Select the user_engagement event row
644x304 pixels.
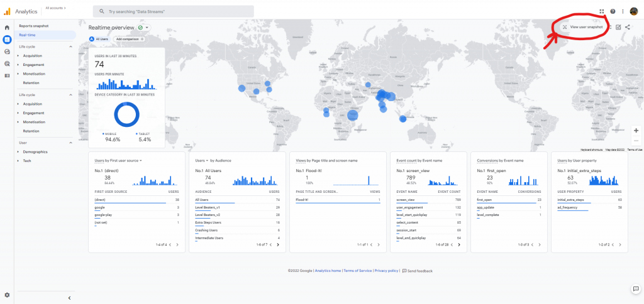[x=428, y=208]
